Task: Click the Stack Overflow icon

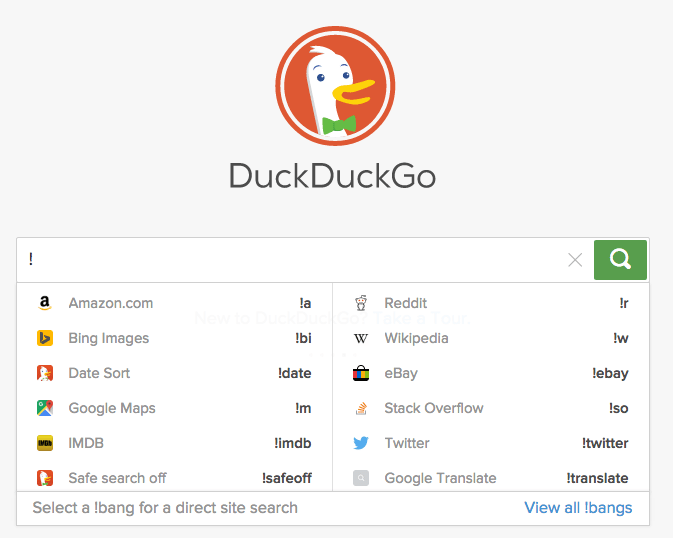Action: coord(361,408)
